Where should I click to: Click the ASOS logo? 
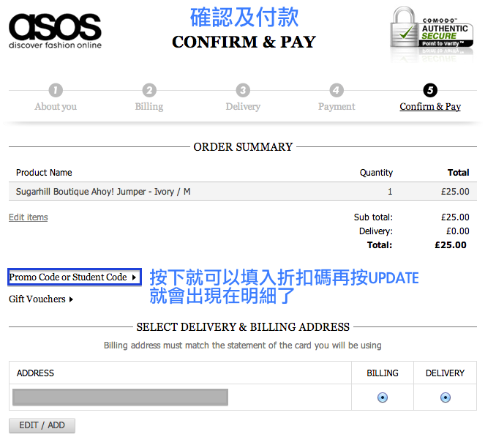[x=56, y=31]
